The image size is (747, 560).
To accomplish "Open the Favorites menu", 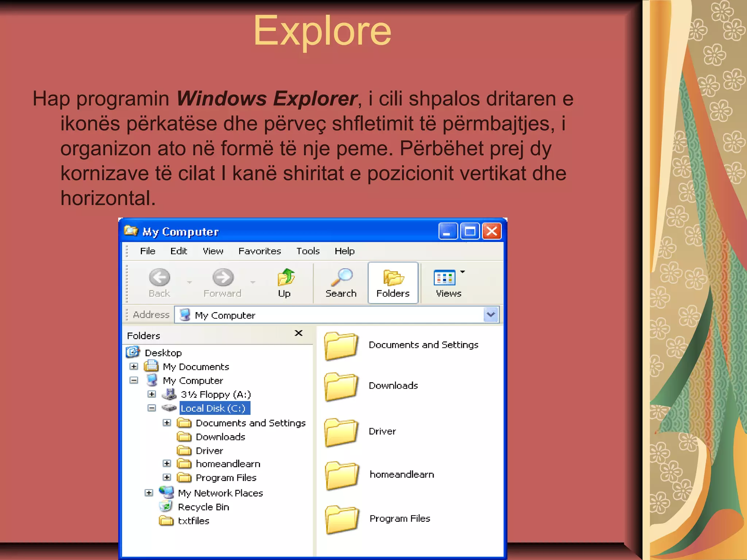I will (259, 251).
